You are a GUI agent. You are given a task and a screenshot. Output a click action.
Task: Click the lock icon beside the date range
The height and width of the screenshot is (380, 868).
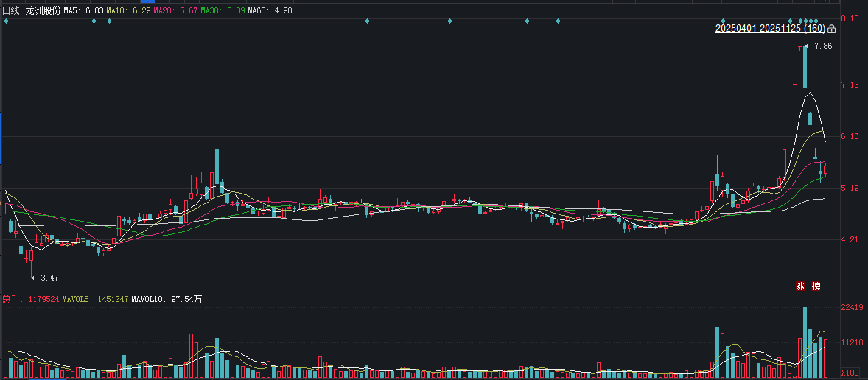pos(832,29)
